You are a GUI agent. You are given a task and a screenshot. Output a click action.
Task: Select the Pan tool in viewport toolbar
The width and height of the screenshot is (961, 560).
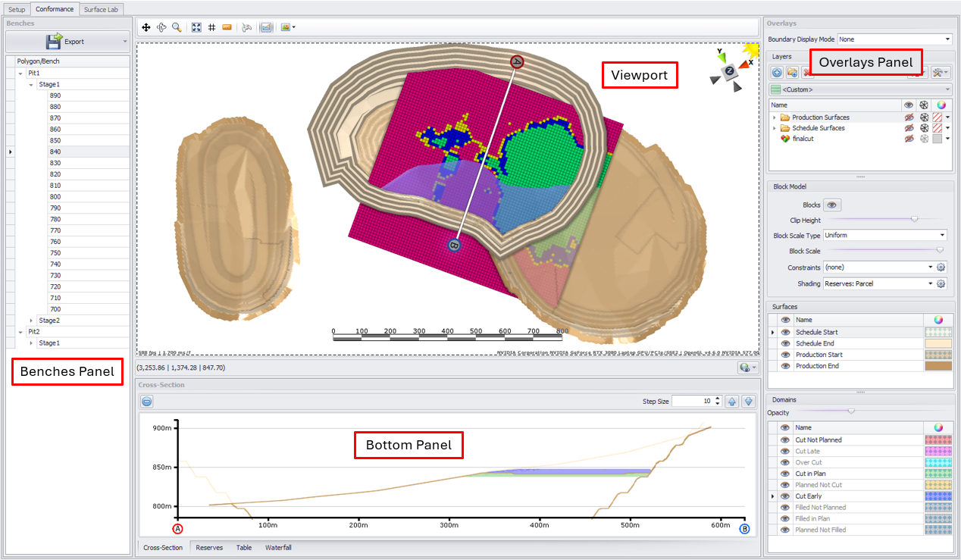(146, 27)
